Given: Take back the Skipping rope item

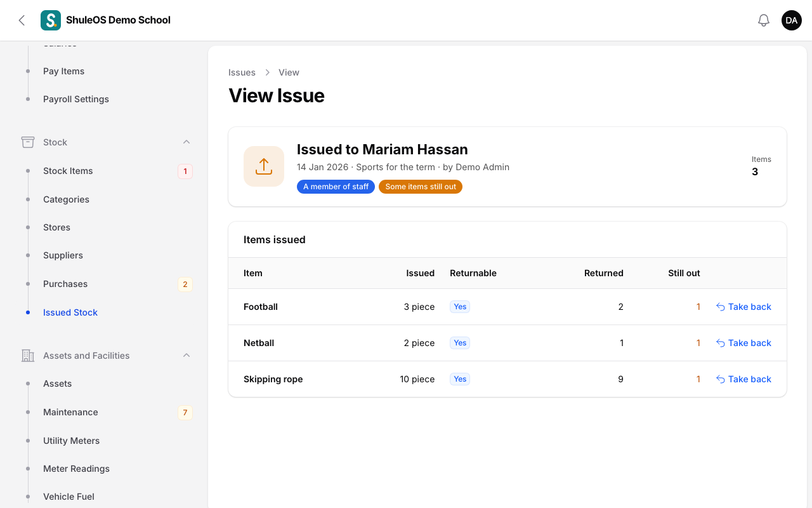Looking at the screenshot, I should tap(743, 379).
